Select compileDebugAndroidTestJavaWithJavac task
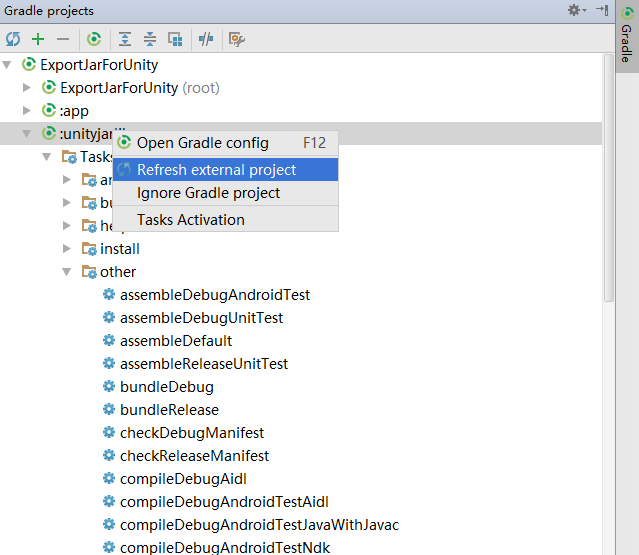639x555 pixels. [250, 525]
